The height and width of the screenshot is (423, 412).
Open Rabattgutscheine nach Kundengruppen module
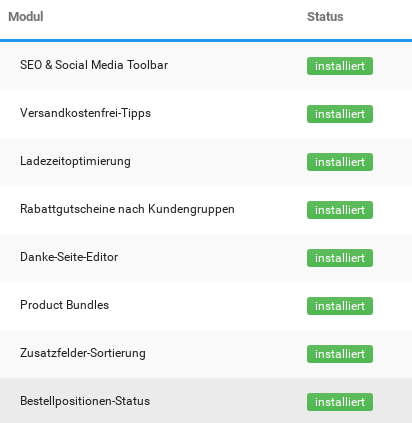[127, 209]
